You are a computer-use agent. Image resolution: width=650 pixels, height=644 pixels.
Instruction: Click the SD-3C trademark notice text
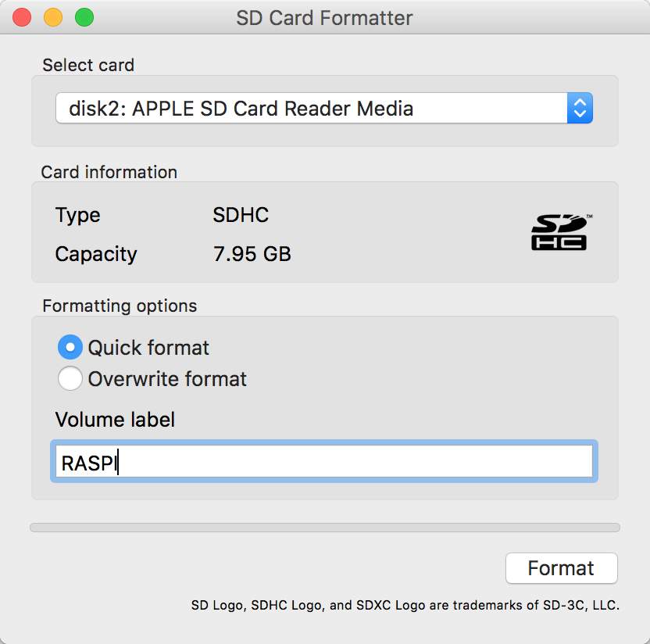(x=405, y=605)
